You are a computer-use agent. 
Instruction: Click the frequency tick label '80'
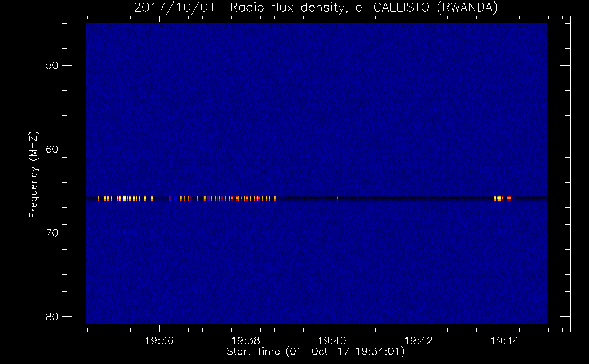52,317
